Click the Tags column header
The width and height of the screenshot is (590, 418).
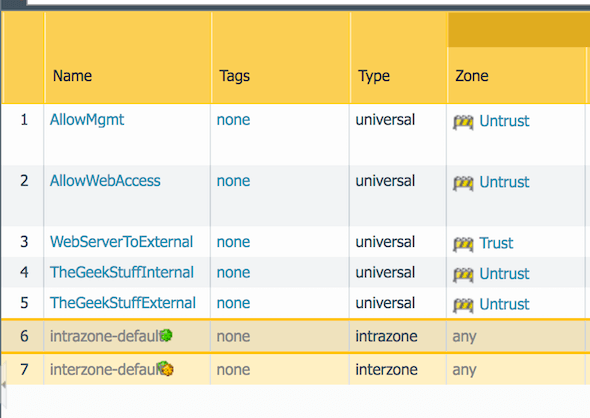(x=235, y=76)
